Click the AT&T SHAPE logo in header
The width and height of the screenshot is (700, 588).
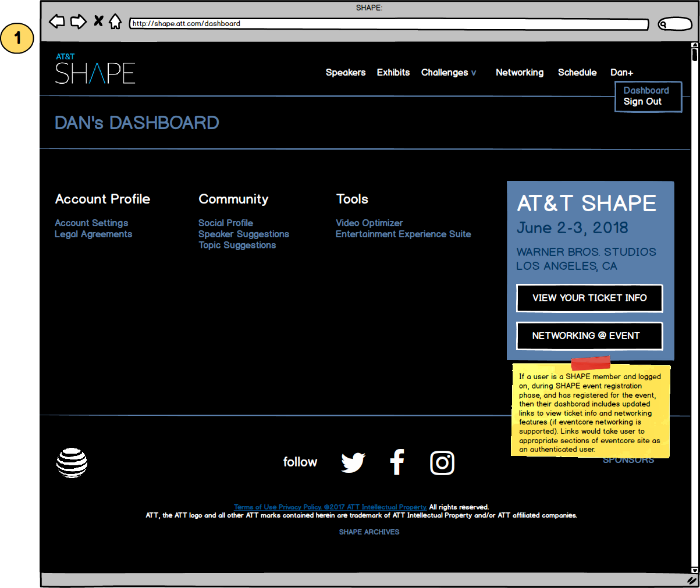(x=95, y=69)
